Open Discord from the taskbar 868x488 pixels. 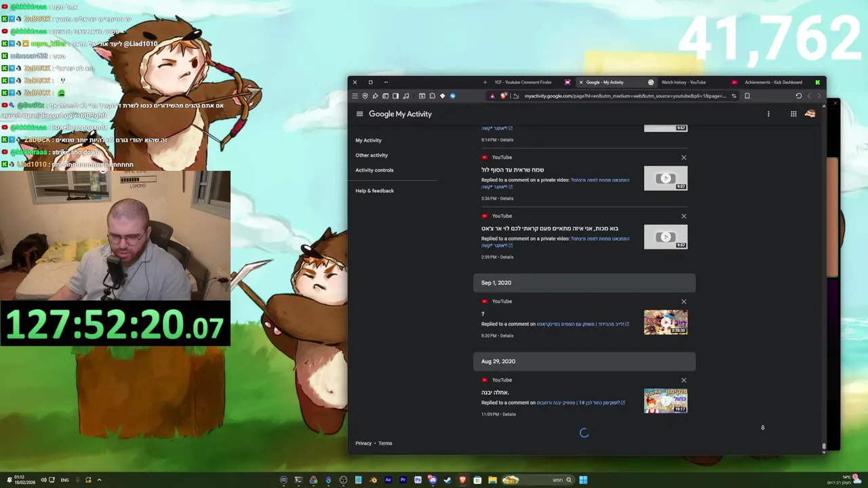click(433, 480)
